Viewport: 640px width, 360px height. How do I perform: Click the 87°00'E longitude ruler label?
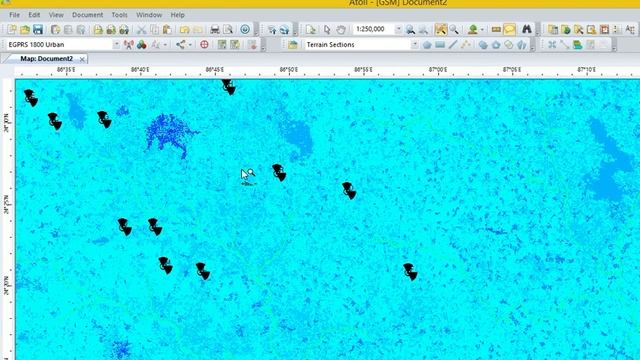tap(438, 70)
